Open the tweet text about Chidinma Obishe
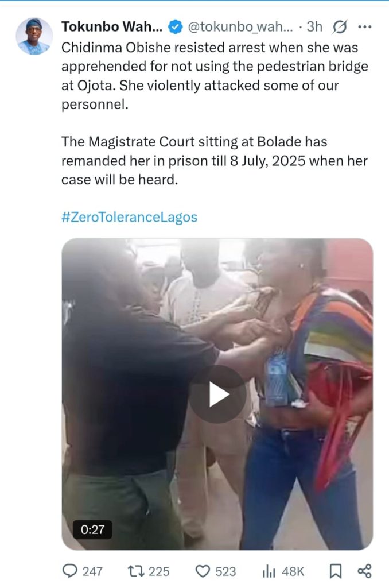The height and width of the screenshot is (588, 389). [215, 114]
